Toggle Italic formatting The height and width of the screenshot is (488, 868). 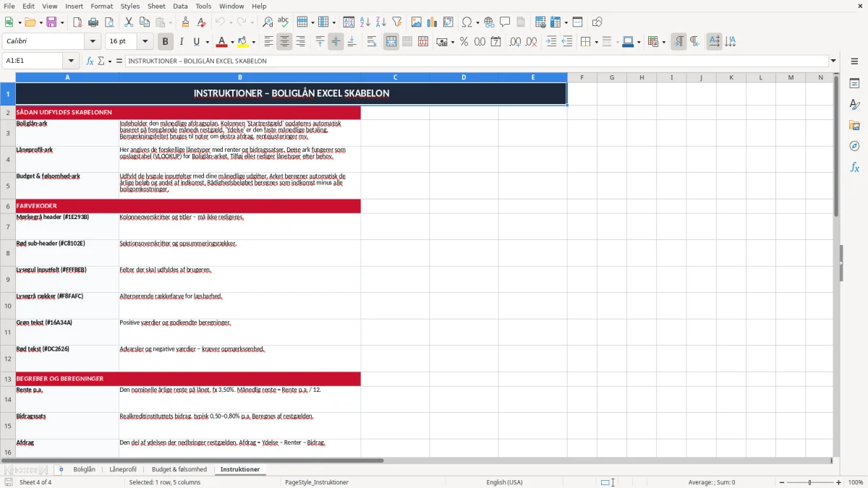[181, 42]
